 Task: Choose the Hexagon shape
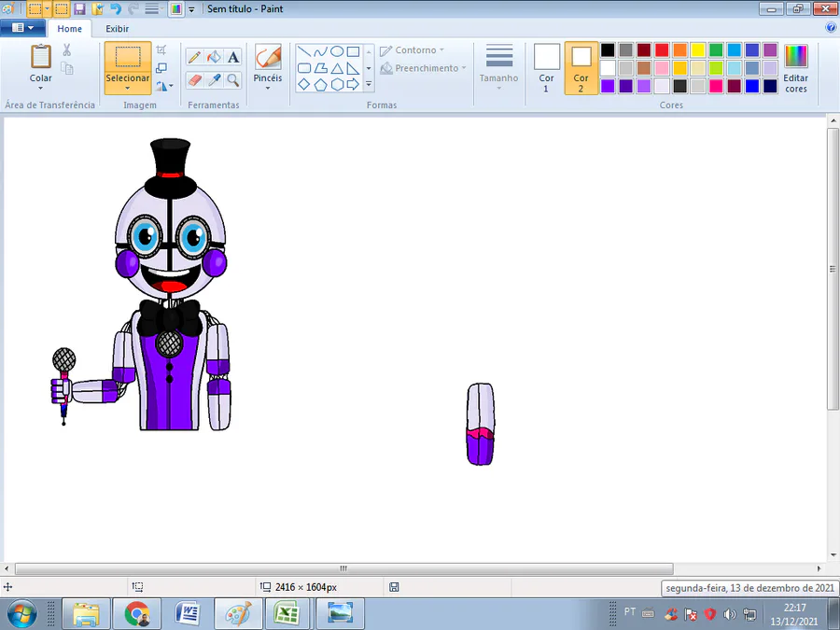click(x=337, y=84)
